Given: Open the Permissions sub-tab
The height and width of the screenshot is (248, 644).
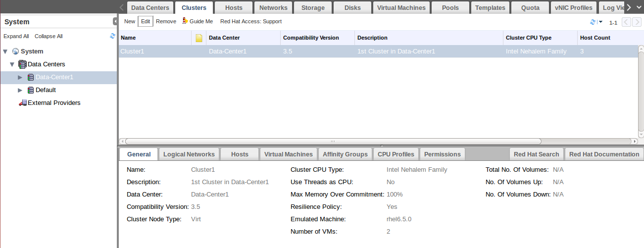Looking at the screenshot, I should [x=443, y=154].
